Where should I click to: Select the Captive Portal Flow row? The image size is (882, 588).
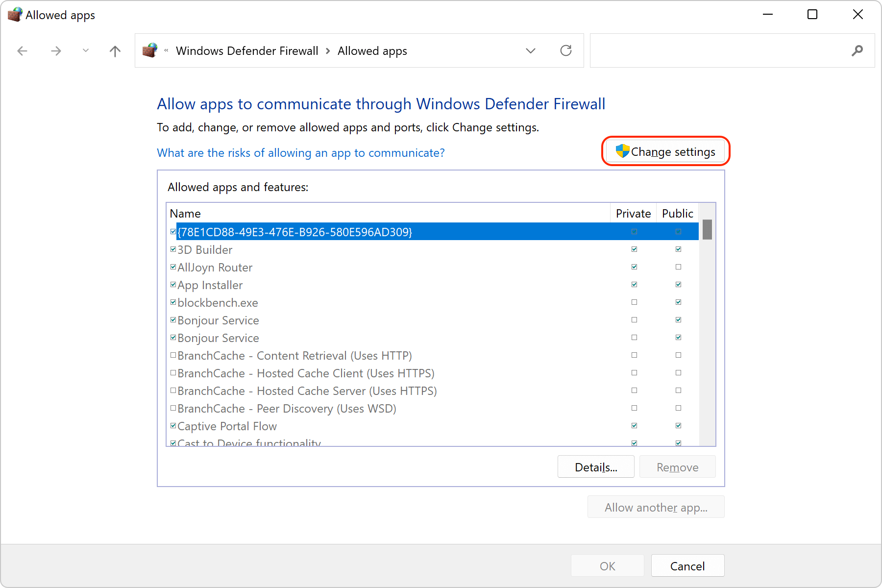tap(433, 426)
